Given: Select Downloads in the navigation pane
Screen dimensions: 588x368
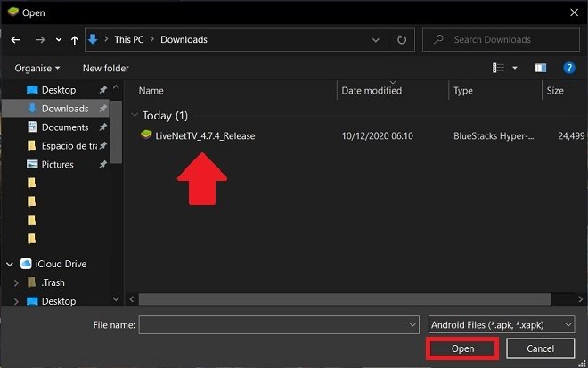Looking at the screenshot, I should point(56,109).
